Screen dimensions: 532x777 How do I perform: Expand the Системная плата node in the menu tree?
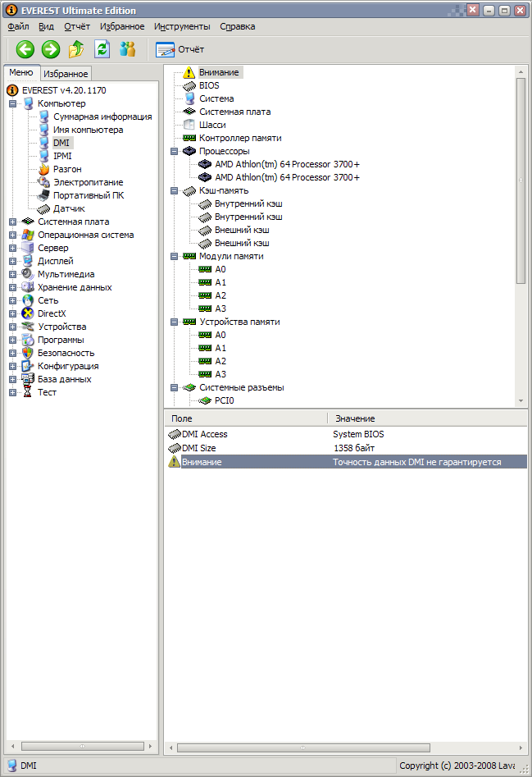[x=13, y=222]
